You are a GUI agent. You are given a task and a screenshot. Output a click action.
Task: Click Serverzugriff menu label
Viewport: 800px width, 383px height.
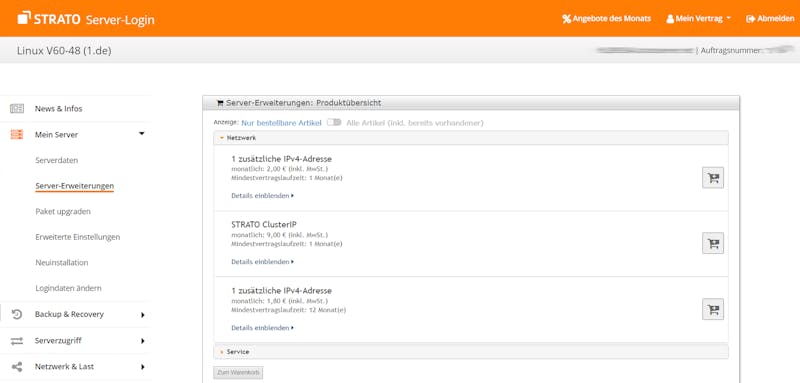click(58, 341)
